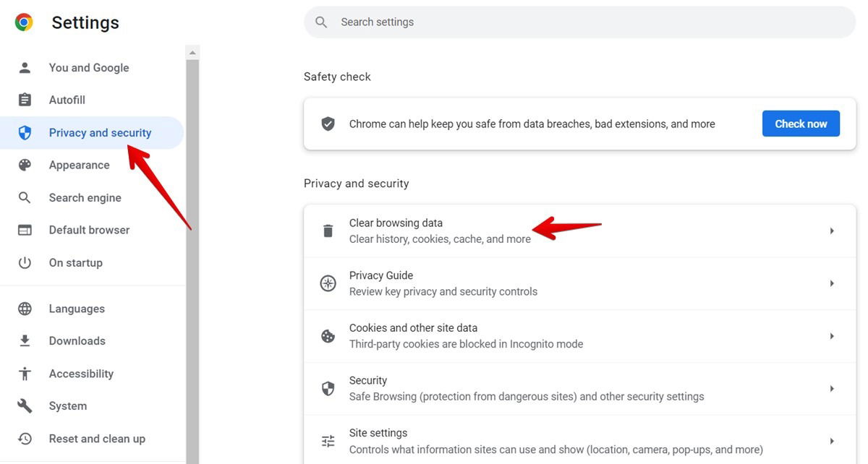Click the Check now button

point(801,123)
